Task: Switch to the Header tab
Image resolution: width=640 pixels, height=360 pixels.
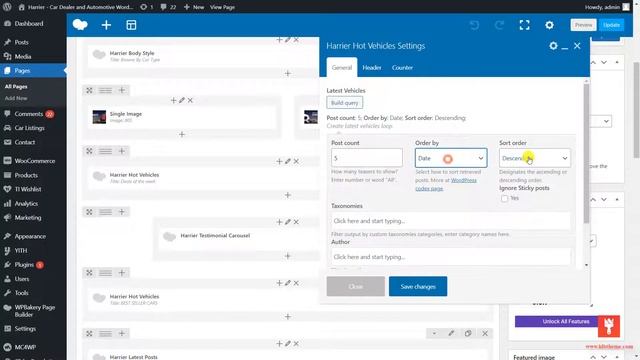Action: tap(372, 67)
